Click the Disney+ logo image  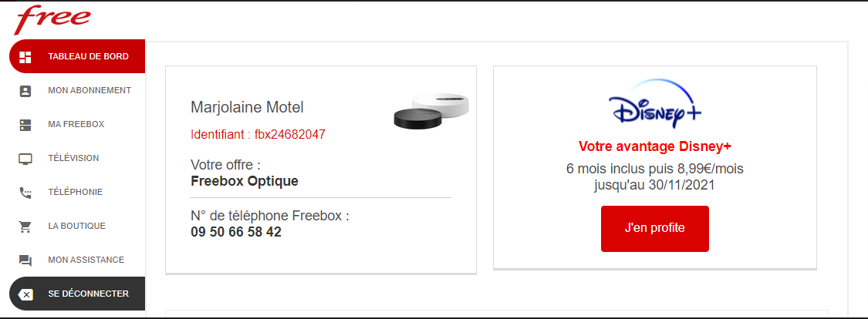point(654,106)
